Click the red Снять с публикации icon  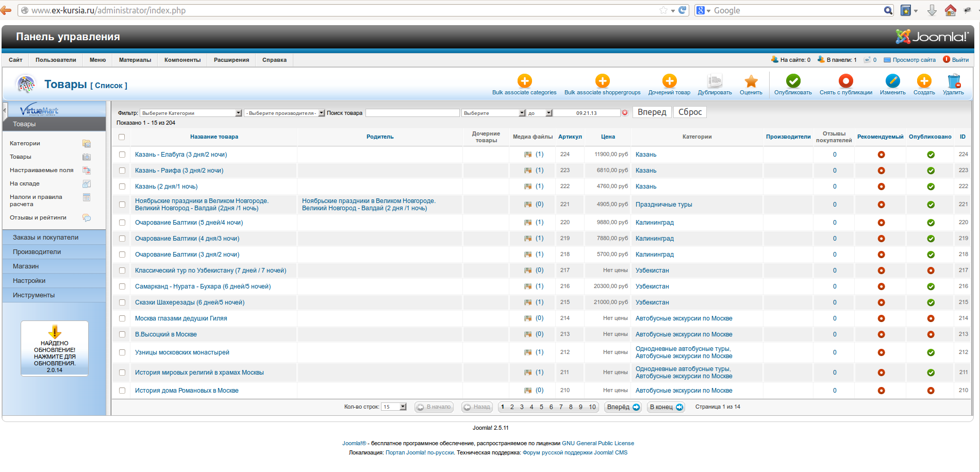pos(845,81)
